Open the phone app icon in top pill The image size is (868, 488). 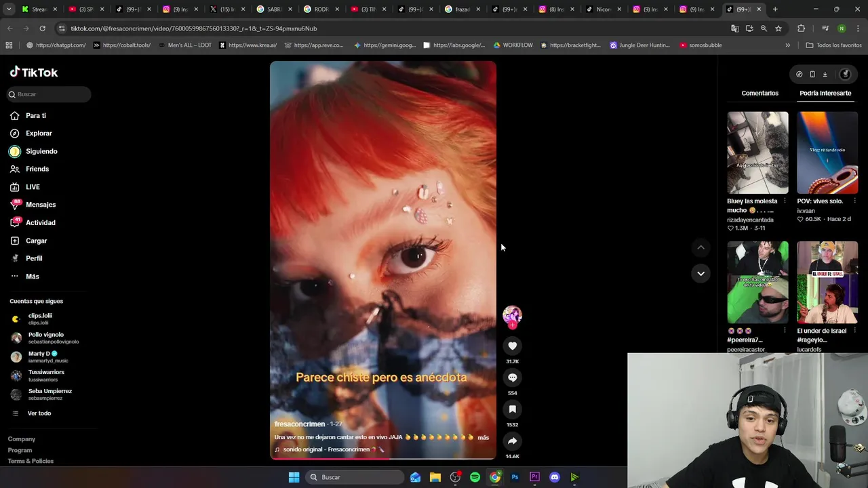tap(812, 75)
